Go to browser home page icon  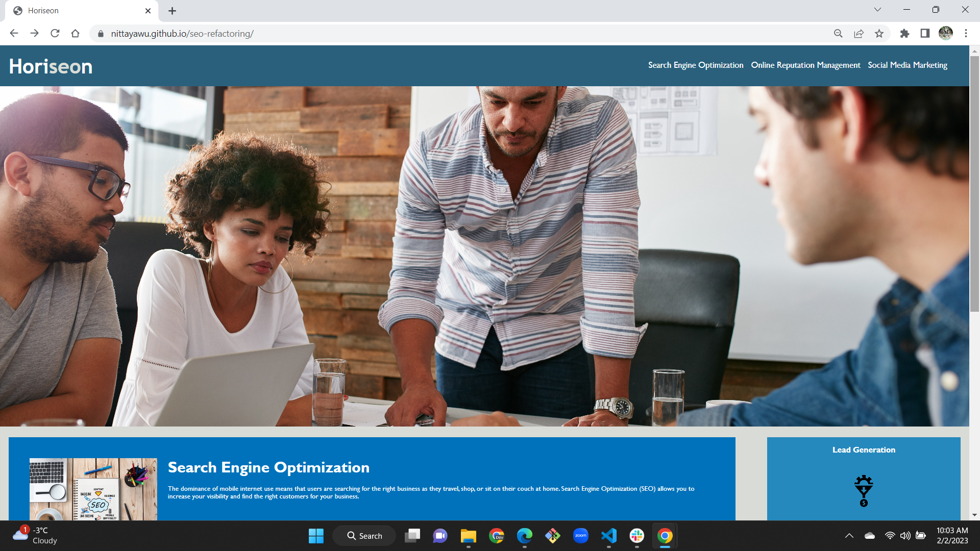pyautogui.click(x=76, y=34)
